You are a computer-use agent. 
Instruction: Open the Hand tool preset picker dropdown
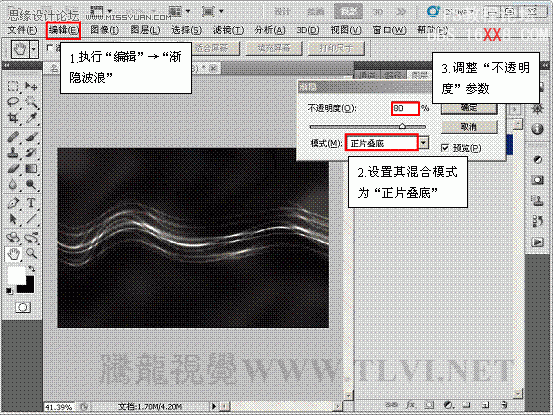click(34, 49)
